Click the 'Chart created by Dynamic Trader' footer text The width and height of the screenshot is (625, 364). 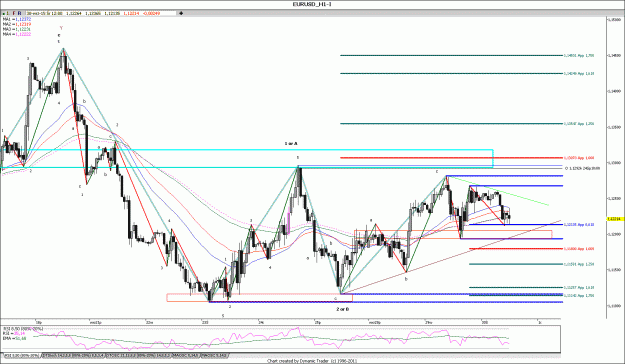tap(312, 361)
